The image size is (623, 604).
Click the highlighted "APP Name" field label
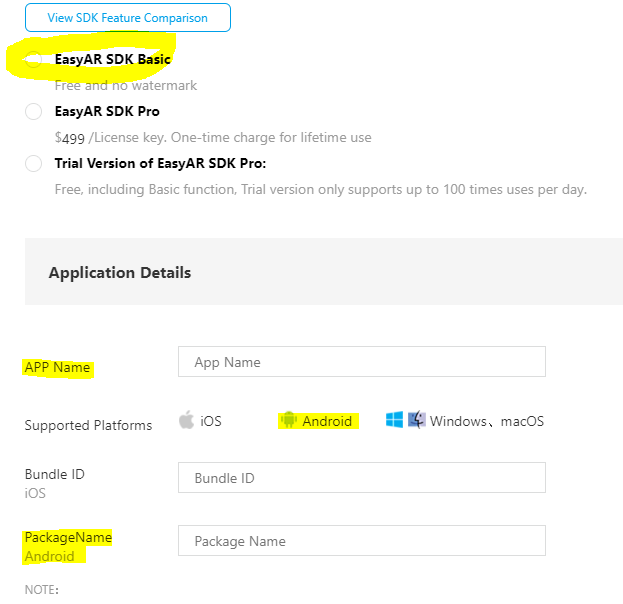[57, 368]
